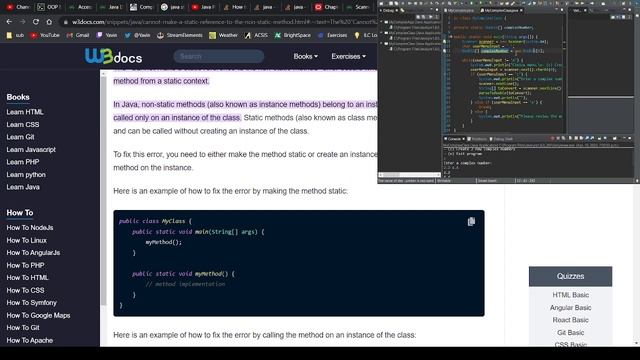
Task: Open the YouTube bookmark
Action: (x=45, y=36)
